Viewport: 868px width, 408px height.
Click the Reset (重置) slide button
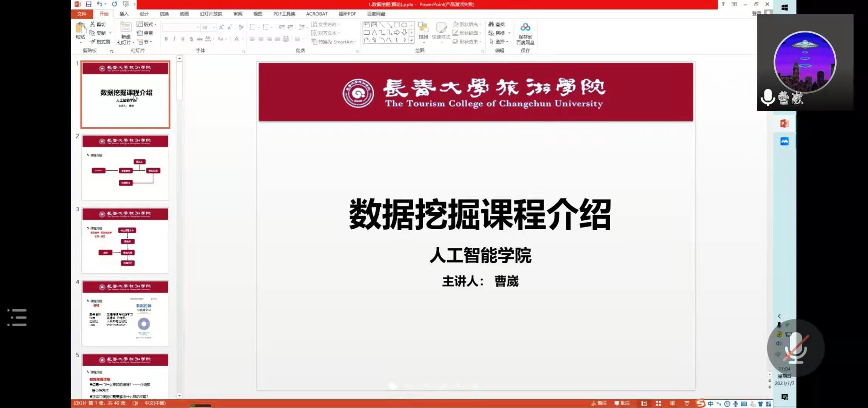pyautogui.click(x=145, y=33)
